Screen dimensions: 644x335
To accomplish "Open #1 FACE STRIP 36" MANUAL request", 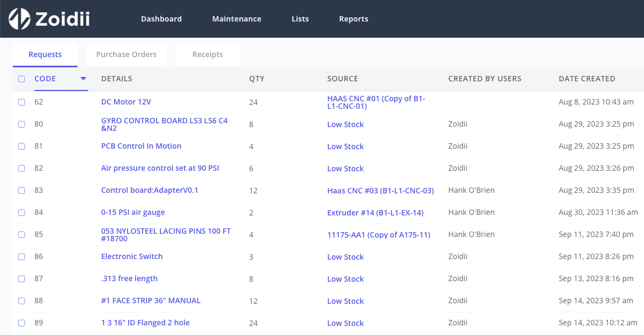I will [x=151, y=301].
